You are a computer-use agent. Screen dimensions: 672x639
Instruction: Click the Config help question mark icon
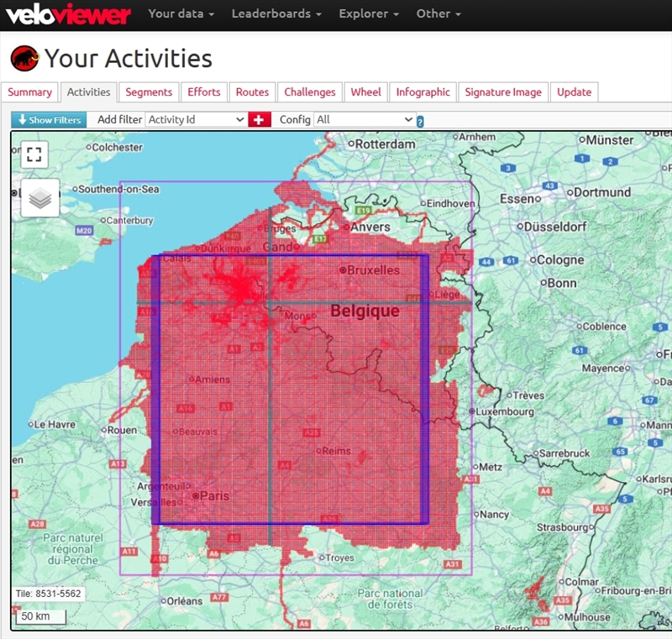click(x=420, y=122)
